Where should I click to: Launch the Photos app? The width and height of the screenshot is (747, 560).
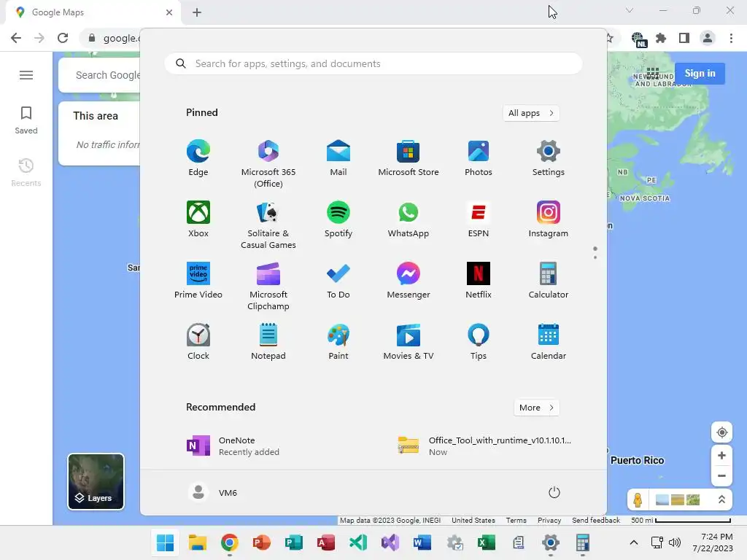click(479, 158)
